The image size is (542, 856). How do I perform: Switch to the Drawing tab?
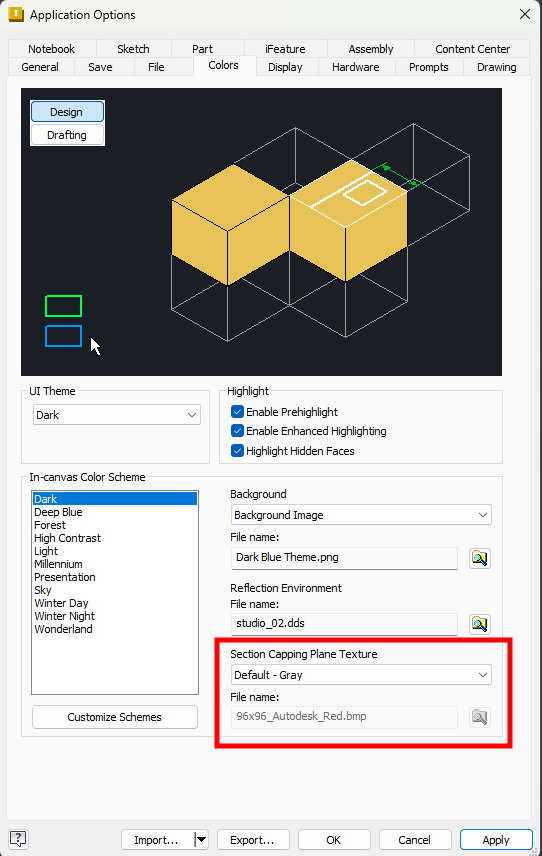pos(496,67)
